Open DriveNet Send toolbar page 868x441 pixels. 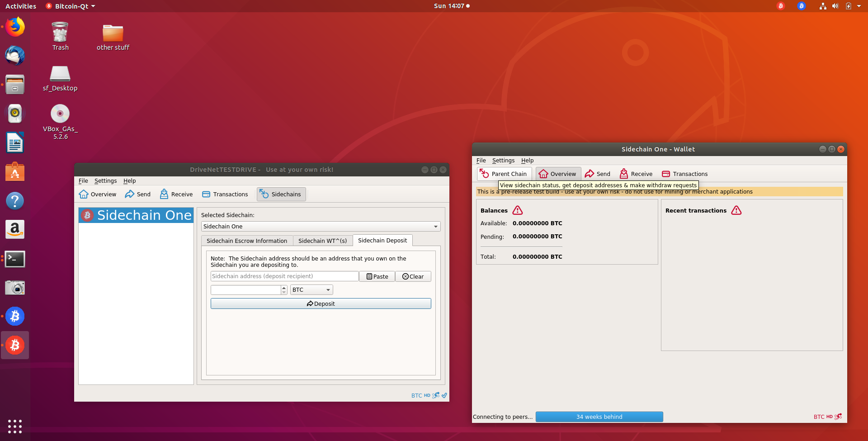[x=138, y=194]
